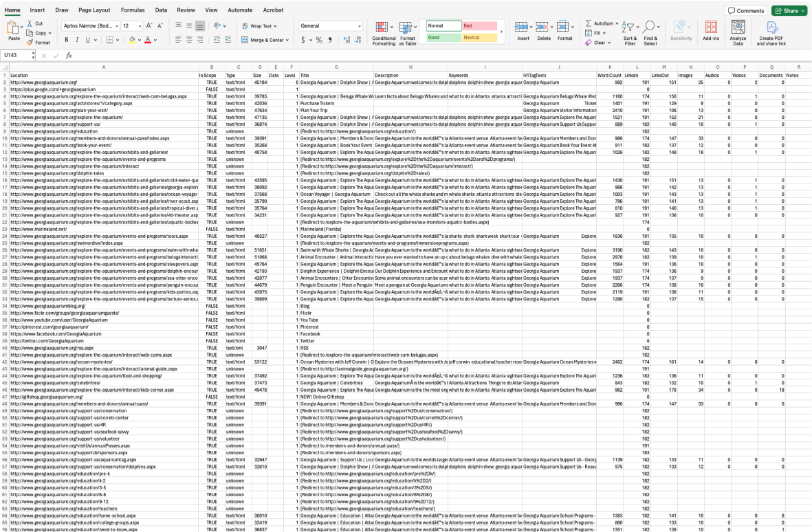Viewport: 812px width, 532px height.
Task: Click the Select All corner of the grid
Action: click(x=5, y=67)
